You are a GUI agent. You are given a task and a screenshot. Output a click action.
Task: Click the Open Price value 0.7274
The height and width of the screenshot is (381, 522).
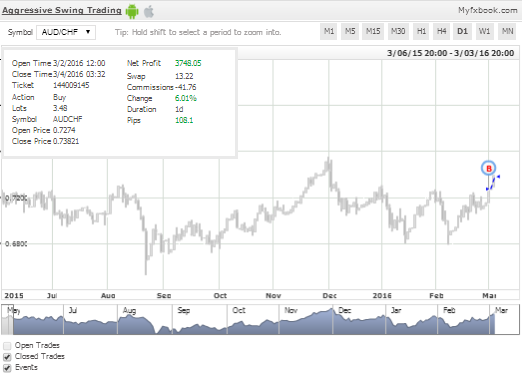pyautogui.click(x=64, y=130)
